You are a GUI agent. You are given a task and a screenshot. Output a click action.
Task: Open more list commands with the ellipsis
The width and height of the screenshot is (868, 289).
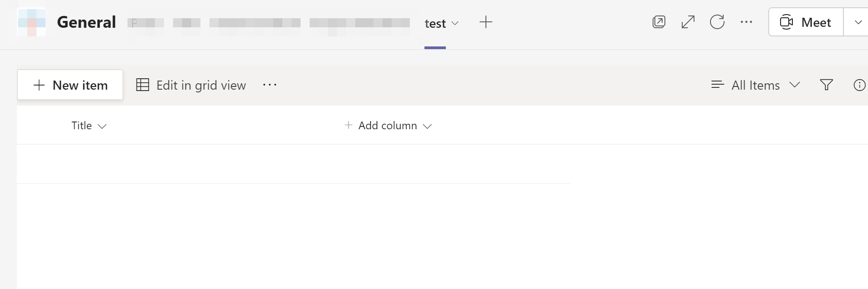270,85
